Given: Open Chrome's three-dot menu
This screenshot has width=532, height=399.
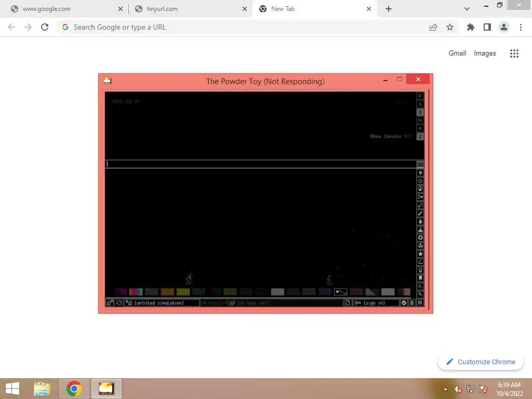Looking at the screenshot, I should coord(521,27).
